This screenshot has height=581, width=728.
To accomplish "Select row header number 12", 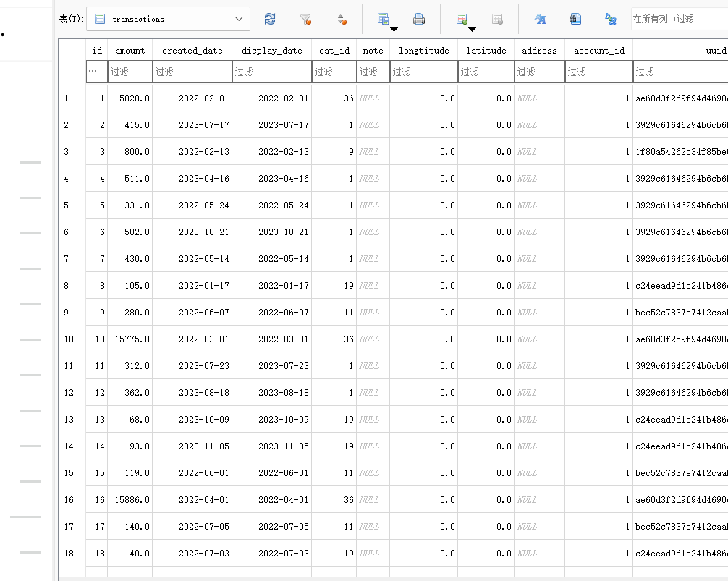I will tap(72, 393).
